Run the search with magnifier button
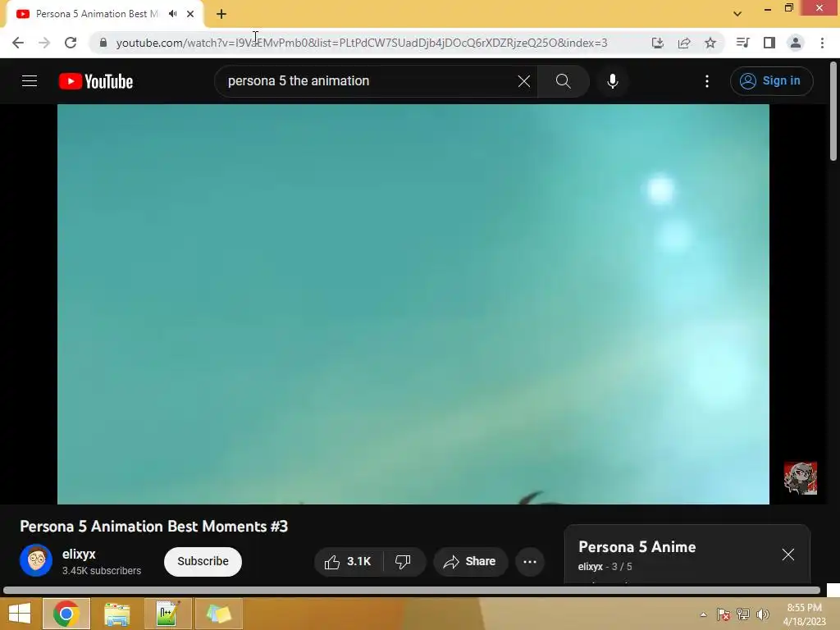This screenshot has width=840, height=630. tap(563, 81)
